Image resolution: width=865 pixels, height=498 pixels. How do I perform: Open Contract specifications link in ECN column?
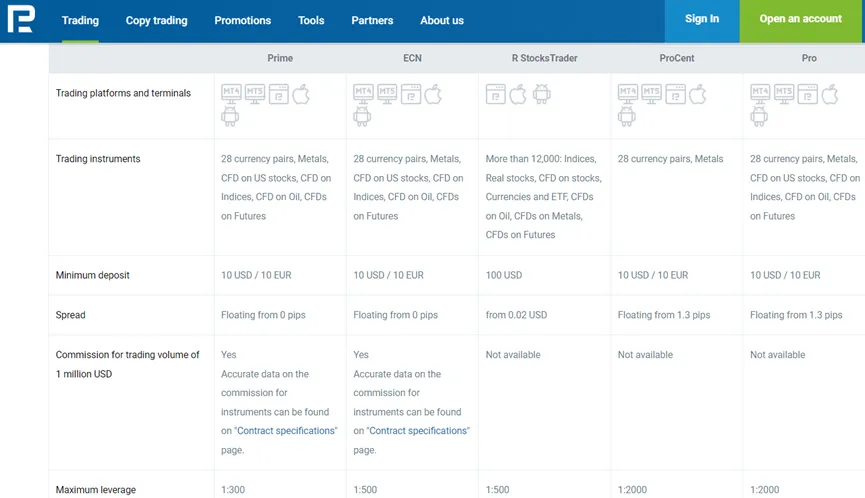coord(418,431)
